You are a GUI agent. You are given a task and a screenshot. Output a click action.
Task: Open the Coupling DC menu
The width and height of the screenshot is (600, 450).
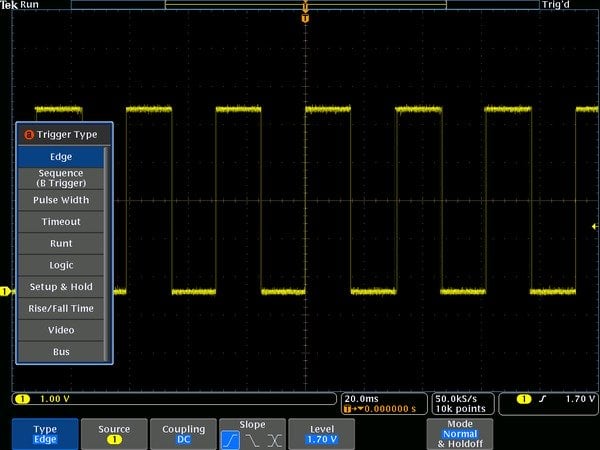tap(183, 433)
